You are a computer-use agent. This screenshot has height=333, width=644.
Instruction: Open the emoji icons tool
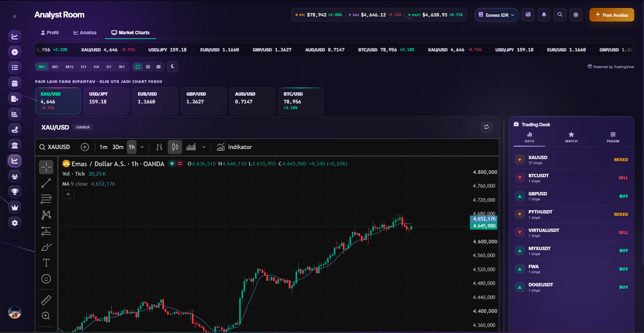[46, 279]
